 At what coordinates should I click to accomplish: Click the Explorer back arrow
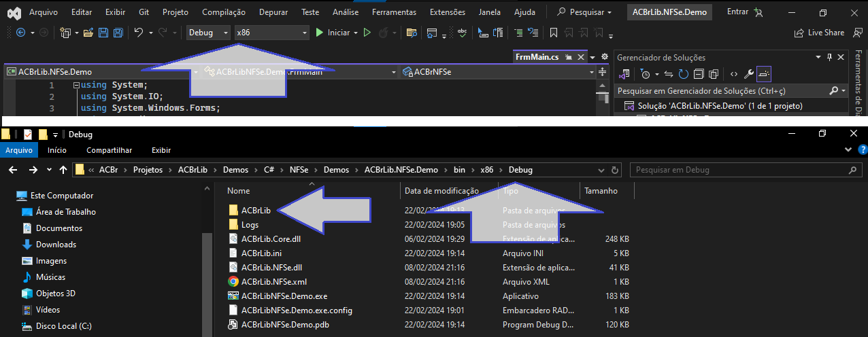click(14, 170)
